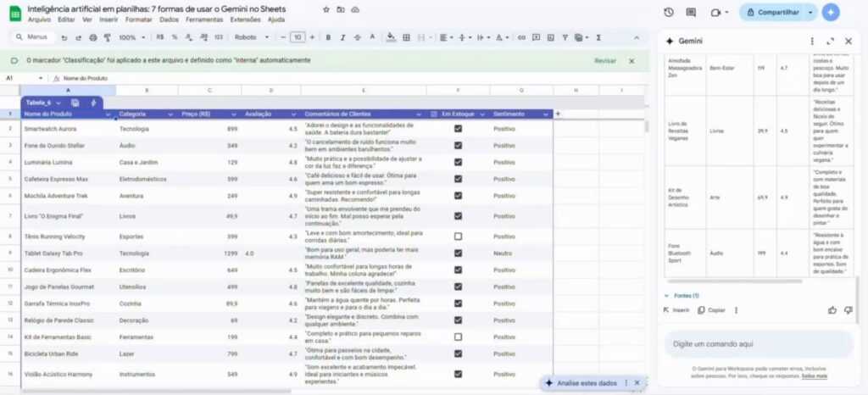Open Nome do Produto column dropdown
This screenshot has width=868, height=395.
[x=108, y=114]
